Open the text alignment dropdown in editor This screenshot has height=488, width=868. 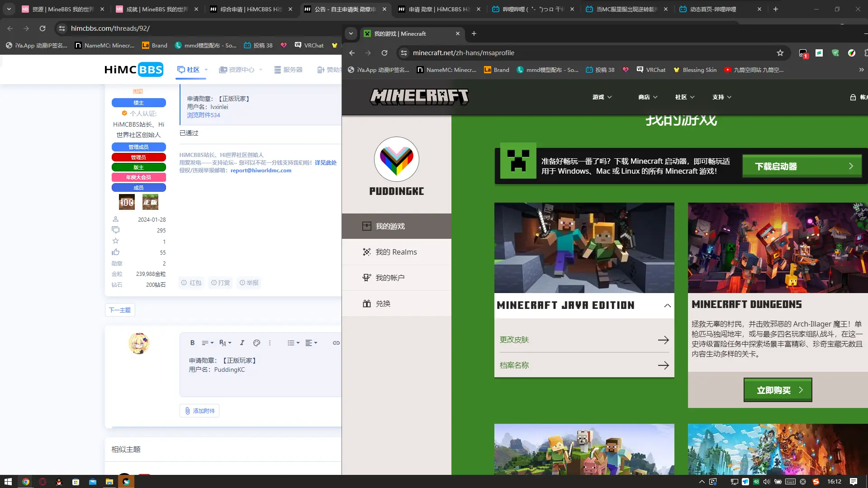tap(311, 343)
